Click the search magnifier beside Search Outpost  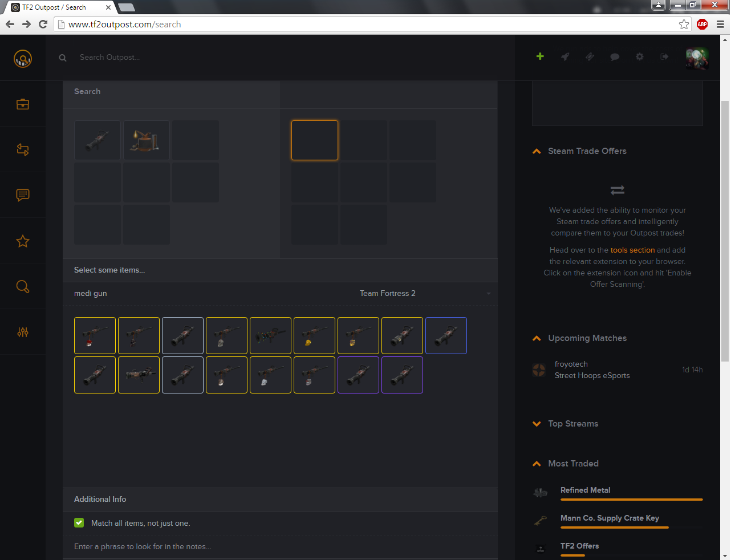tap(63, 58)
